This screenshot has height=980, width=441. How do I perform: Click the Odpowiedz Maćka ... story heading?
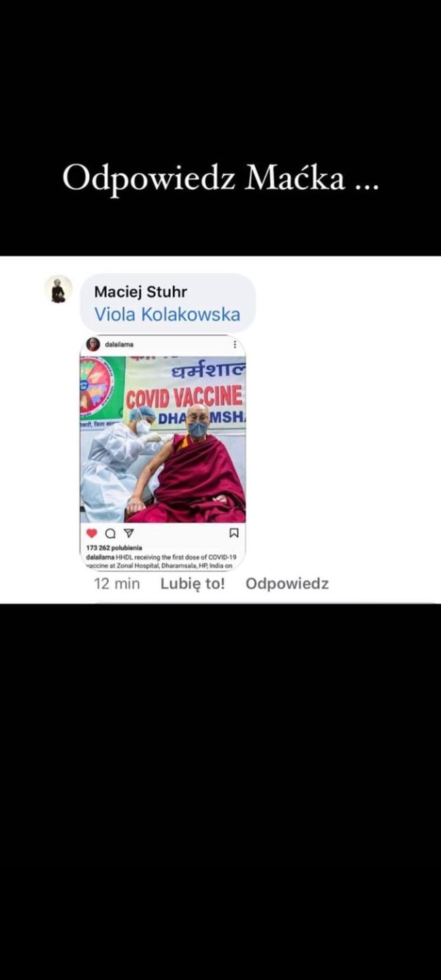220,178
